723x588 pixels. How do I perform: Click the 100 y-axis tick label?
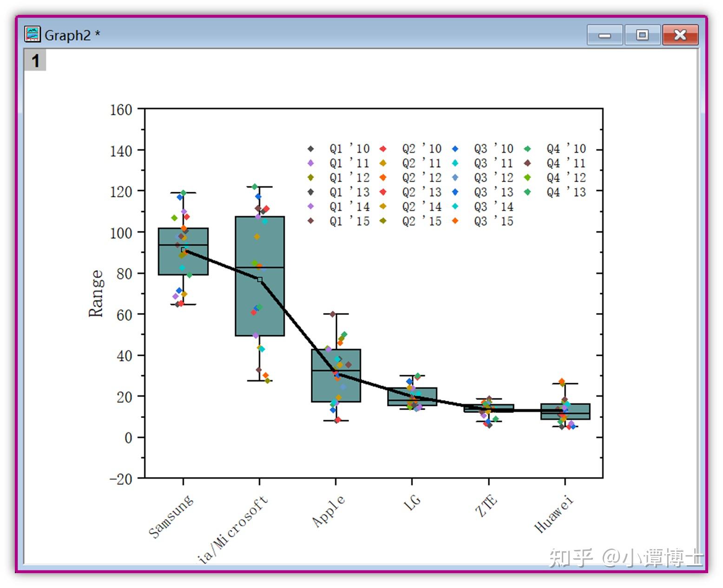coord(121,233)
